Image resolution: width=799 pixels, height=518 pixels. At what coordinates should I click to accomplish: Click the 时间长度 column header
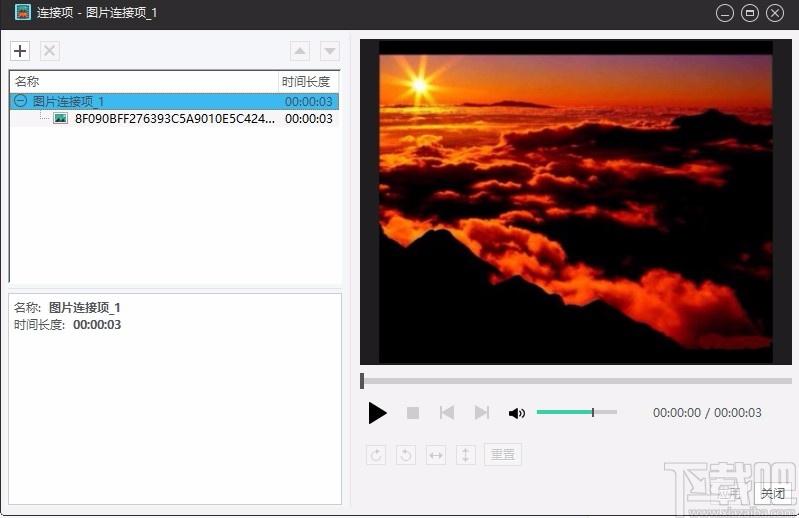click(x=308, y=81)
